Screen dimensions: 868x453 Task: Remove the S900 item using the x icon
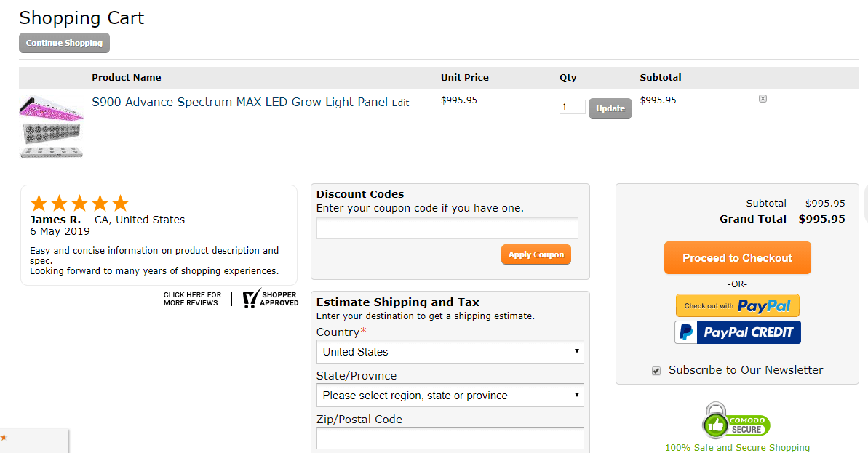tap(763, 98)
